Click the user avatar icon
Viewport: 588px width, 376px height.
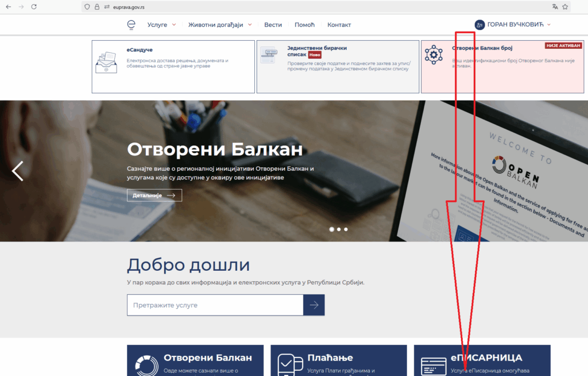479,25
